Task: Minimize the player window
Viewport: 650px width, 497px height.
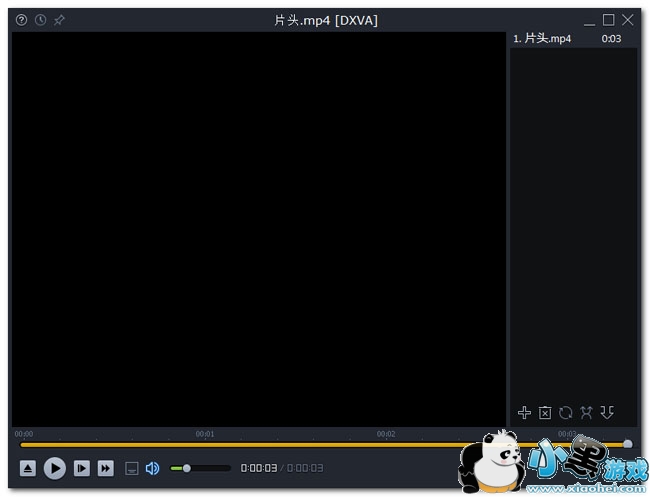Action: (589, 21)
